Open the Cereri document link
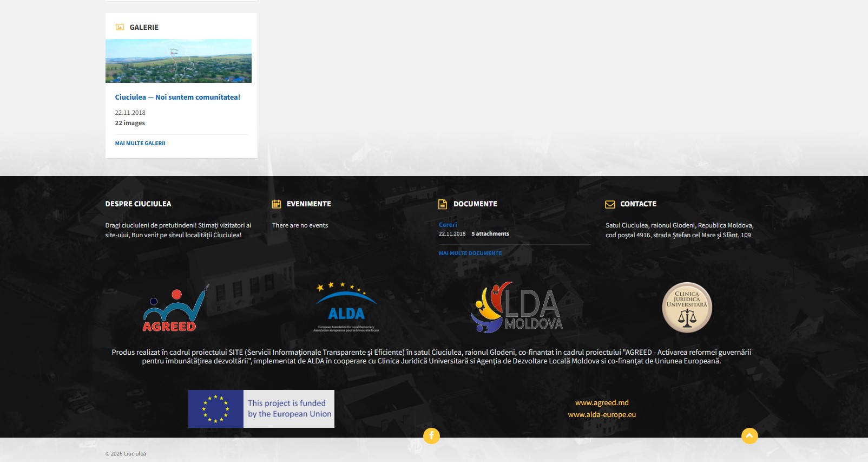 coord(448,225)
